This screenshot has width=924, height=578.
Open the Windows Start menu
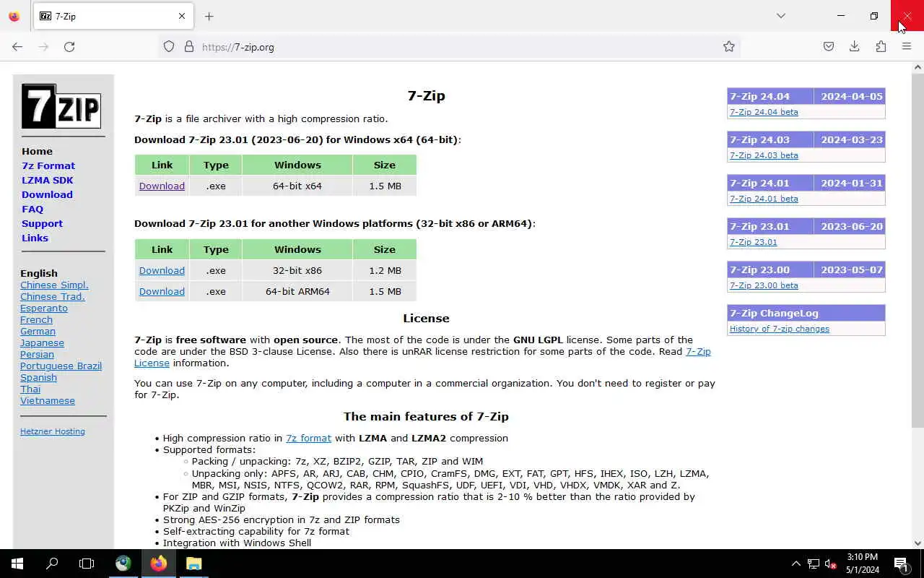[x=17, y=564]
